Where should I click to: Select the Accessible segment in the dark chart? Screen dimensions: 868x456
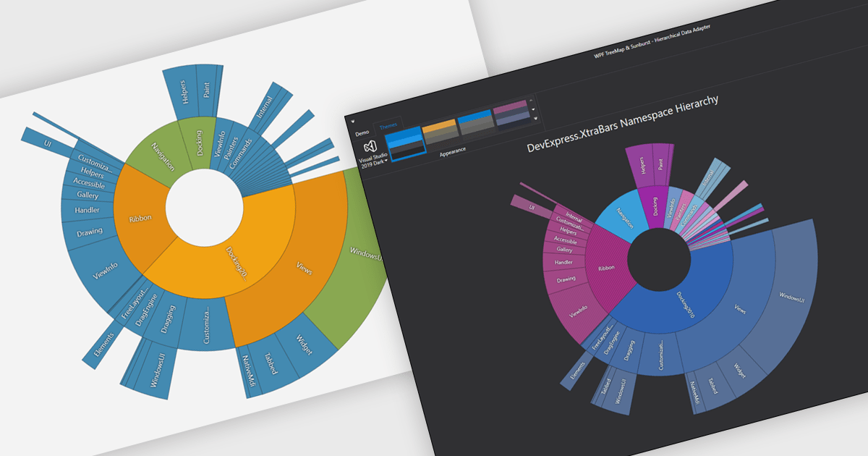[566, 239]
